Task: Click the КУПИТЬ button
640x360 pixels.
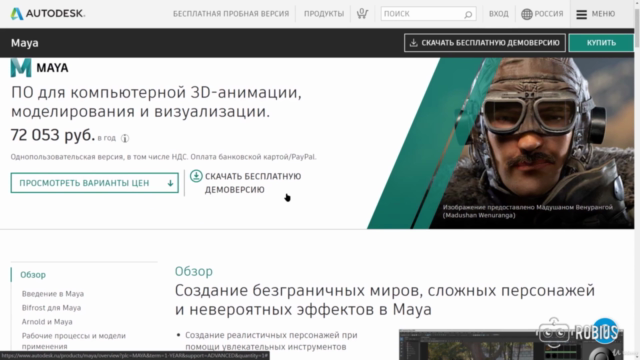Action: pyautogui.click(x=601, y=42)
